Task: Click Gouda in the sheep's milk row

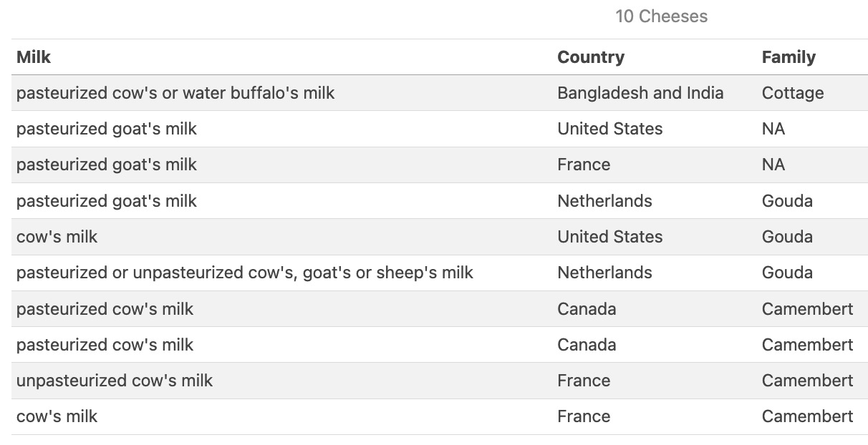Action: (787, 273)
